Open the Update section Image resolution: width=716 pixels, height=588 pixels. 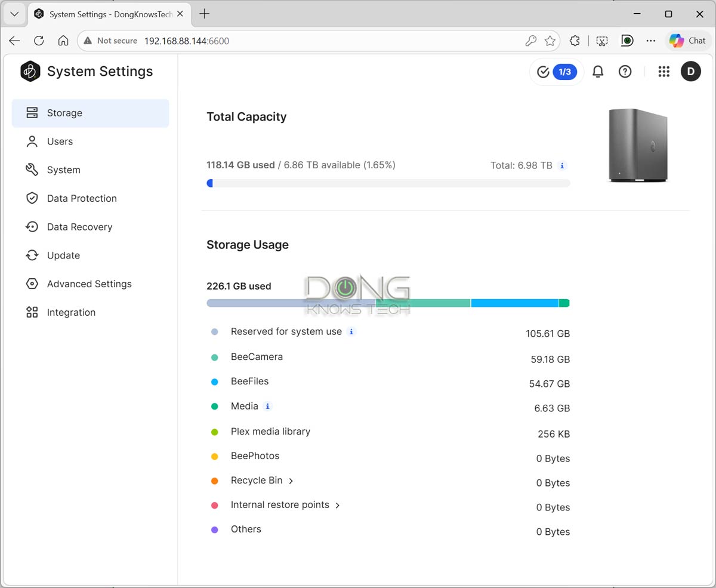coord(63,255)
